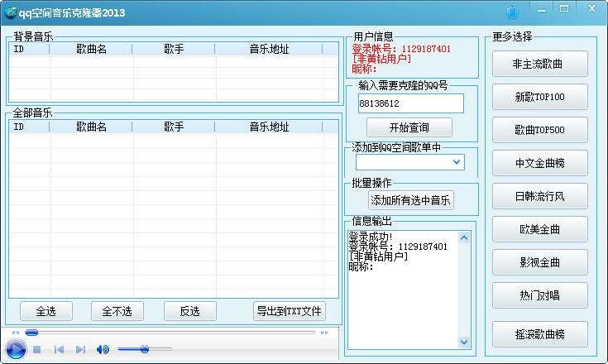
Task: Minimize the window
Action: [542, 10]
